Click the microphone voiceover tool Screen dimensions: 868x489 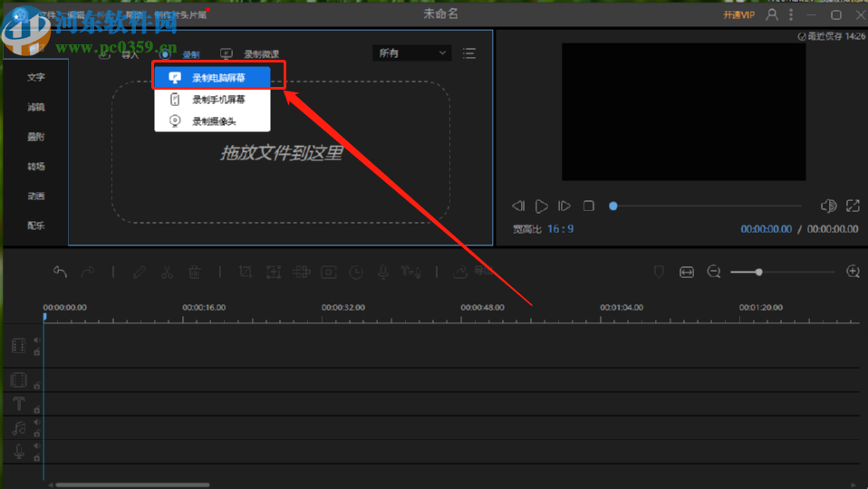click(383, 272)
